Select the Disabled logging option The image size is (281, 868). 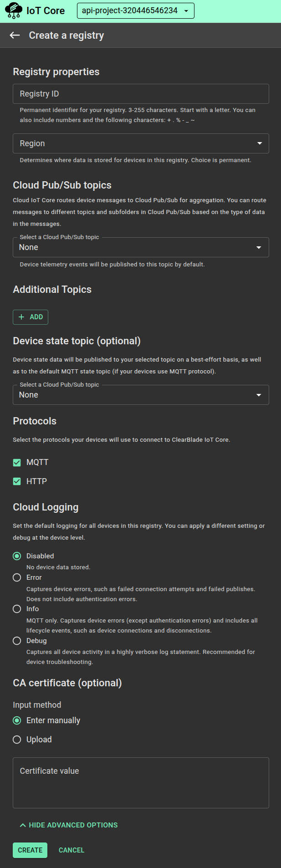(x=17, y=556)
